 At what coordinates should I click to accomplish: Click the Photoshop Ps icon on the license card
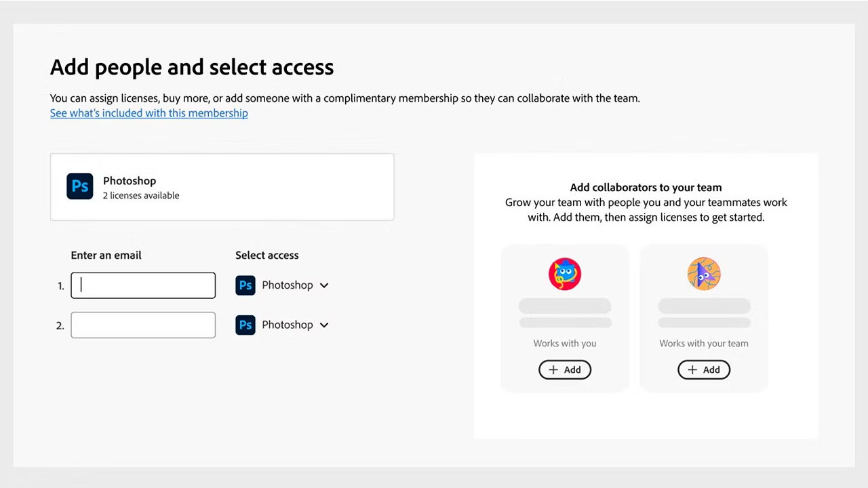click(x=79, y=186)
